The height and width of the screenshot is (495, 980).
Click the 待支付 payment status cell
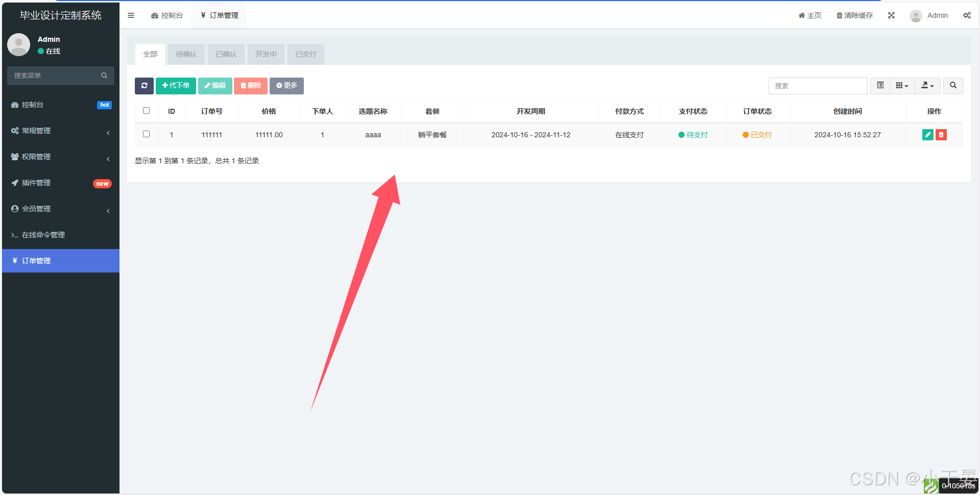pyautogui.click(x=693, y=135)
